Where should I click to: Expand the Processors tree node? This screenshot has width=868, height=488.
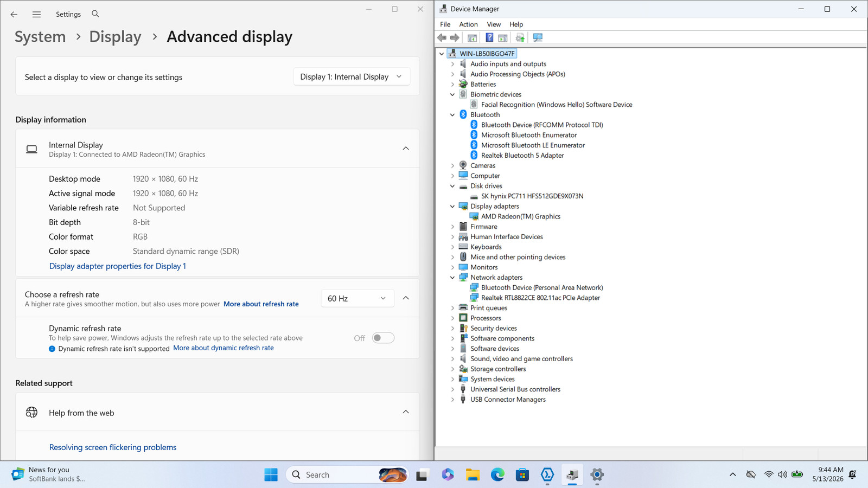tap(452, 318)
